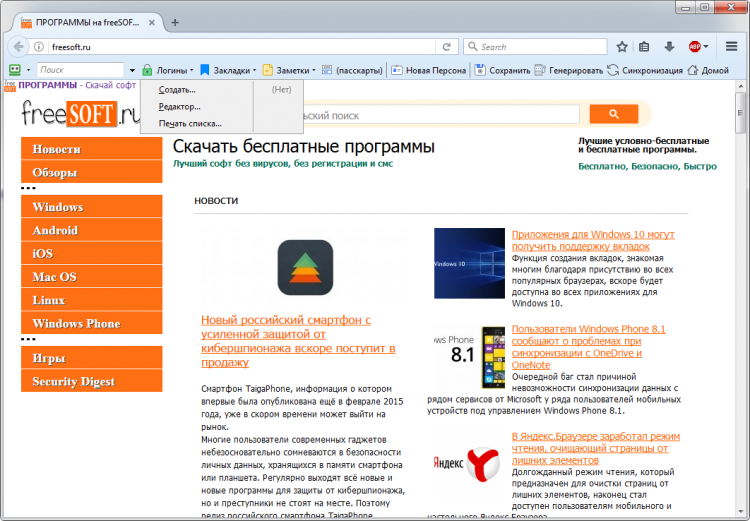The height and width of the screenshot is (521, 750).
Task: Click the RoboForm Поиск input
Action: click(80, 70)
